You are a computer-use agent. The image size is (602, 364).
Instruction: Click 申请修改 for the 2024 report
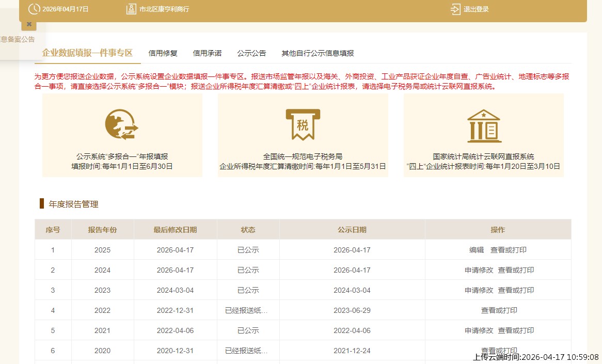(x=479, y=270)
